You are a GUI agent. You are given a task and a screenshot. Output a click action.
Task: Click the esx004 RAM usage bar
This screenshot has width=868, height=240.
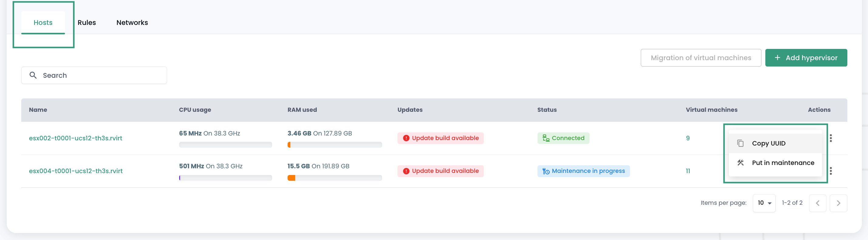pyautogui.click(x=334, y=178)
